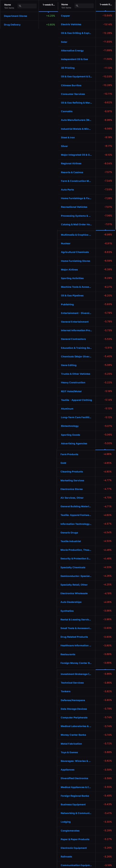Open the Drug Delivery industry link
116x868 pixels.
[12, 24]
